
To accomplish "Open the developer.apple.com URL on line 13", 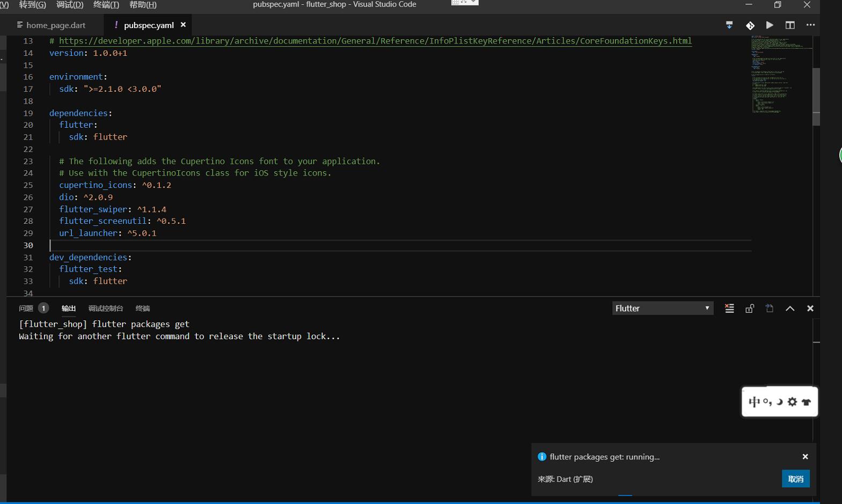I will tap(375, 41).
